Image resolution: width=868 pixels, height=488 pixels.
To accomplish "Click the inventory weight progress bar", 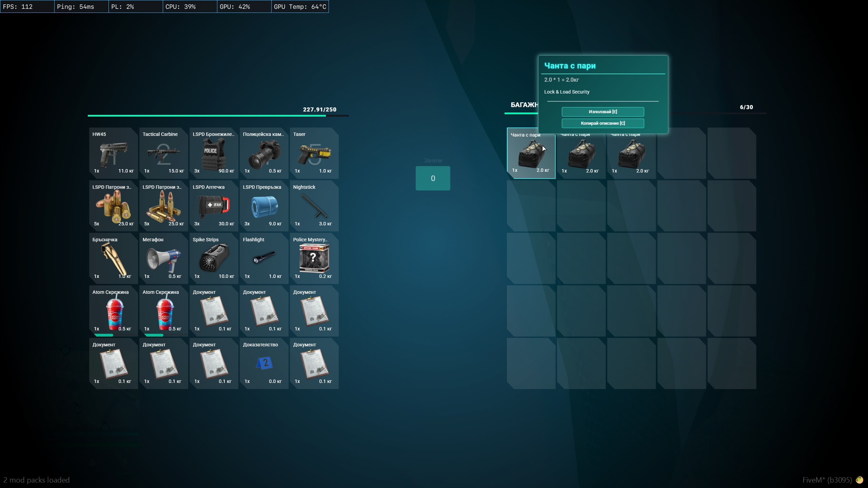I will tap(218, 116).
